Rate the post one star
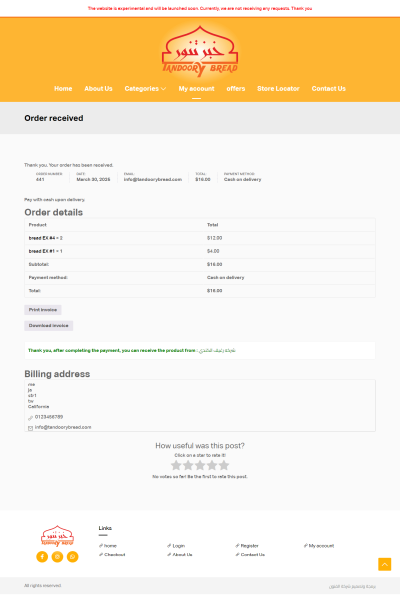This screenshot has width=400, height=595. [x=176, y=465]
